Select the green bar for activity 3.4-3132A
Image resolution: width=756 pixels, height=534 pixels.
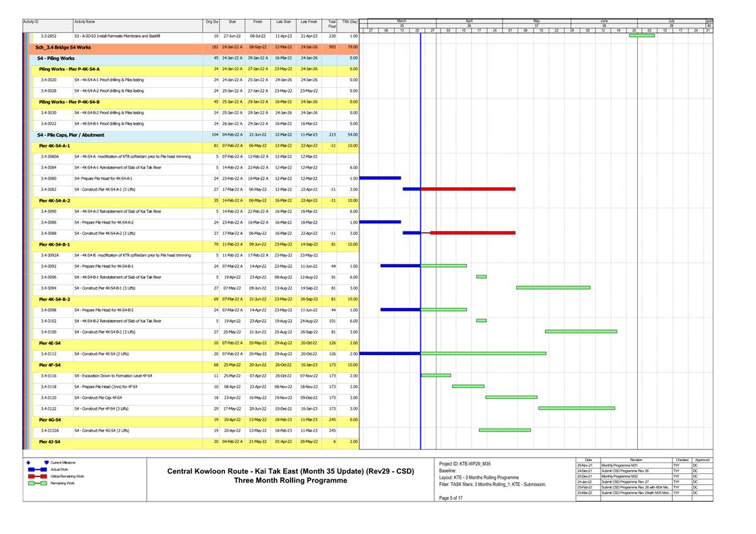coord(505,430)
